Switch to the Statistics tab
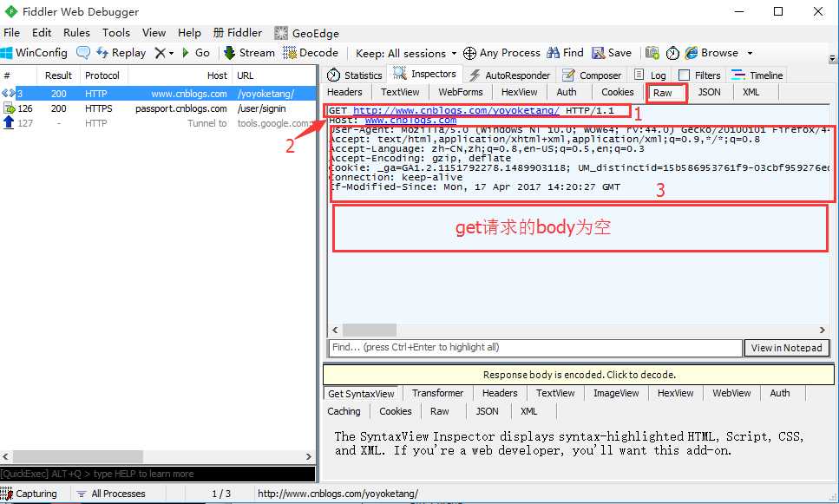 [x=354, y=75]
